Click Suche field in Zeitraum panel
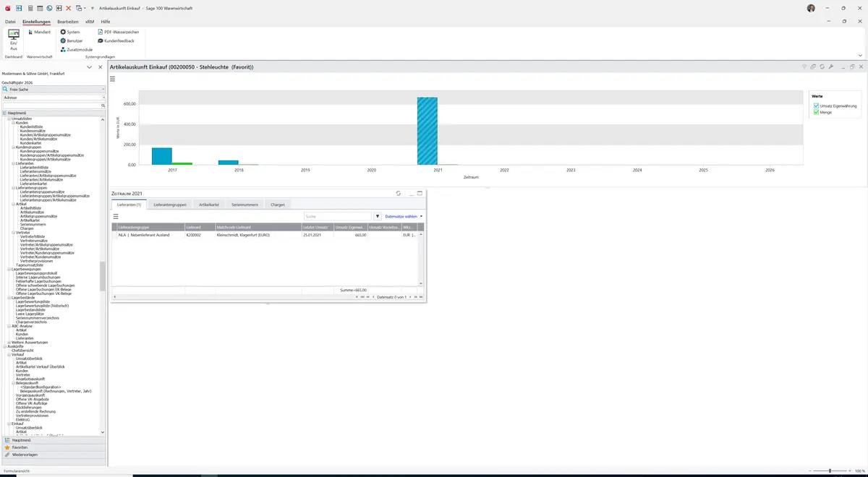Viewport: 868px width, 477px height. [337, 216]
